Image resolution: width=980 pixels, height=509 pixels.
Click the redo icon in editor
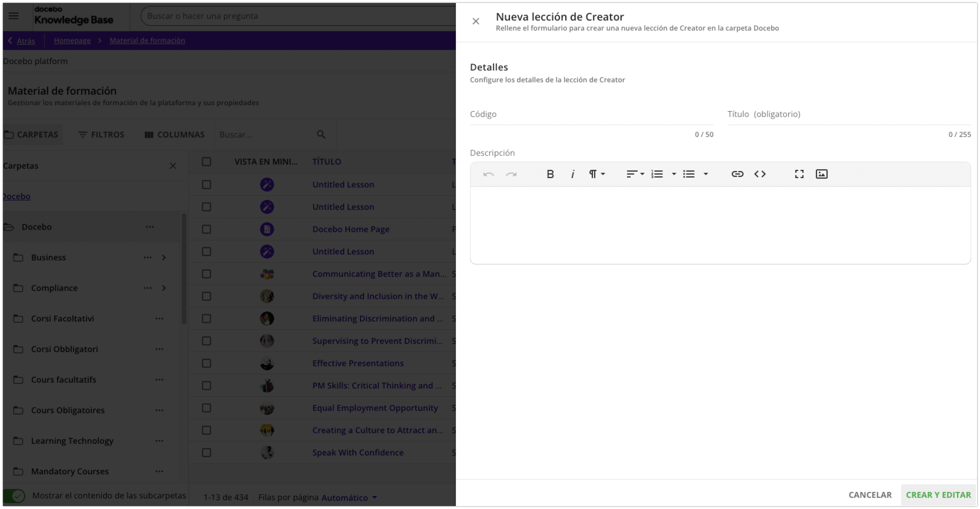coord(511,174)
